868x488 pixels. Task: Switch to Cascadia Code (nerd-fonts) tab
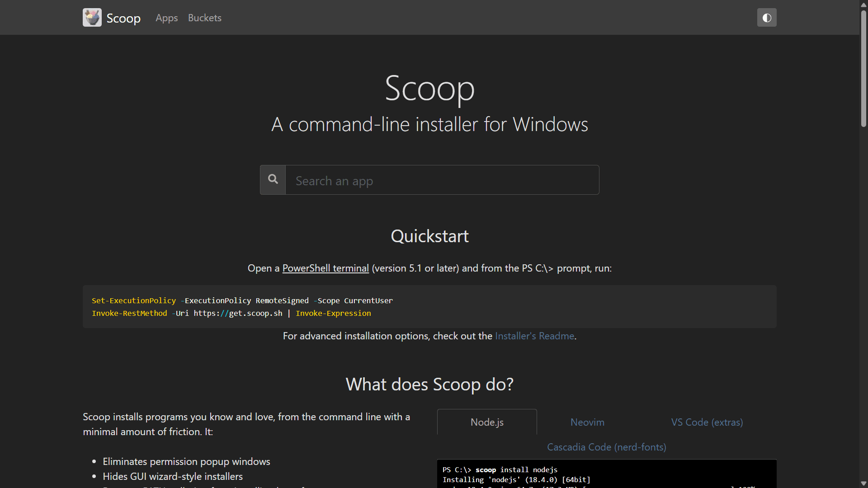pyautogui.click(x=606, y=447)
